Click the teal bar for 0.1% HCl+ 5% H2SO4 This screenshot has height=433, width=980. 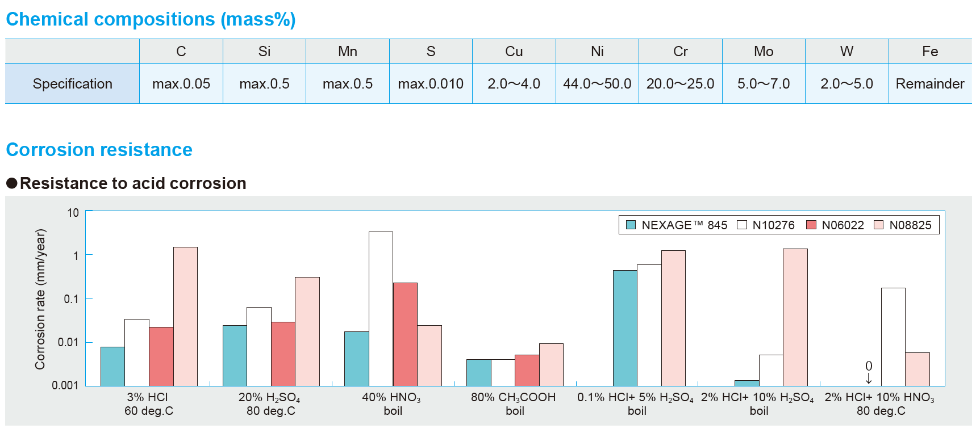coord(625,328)
